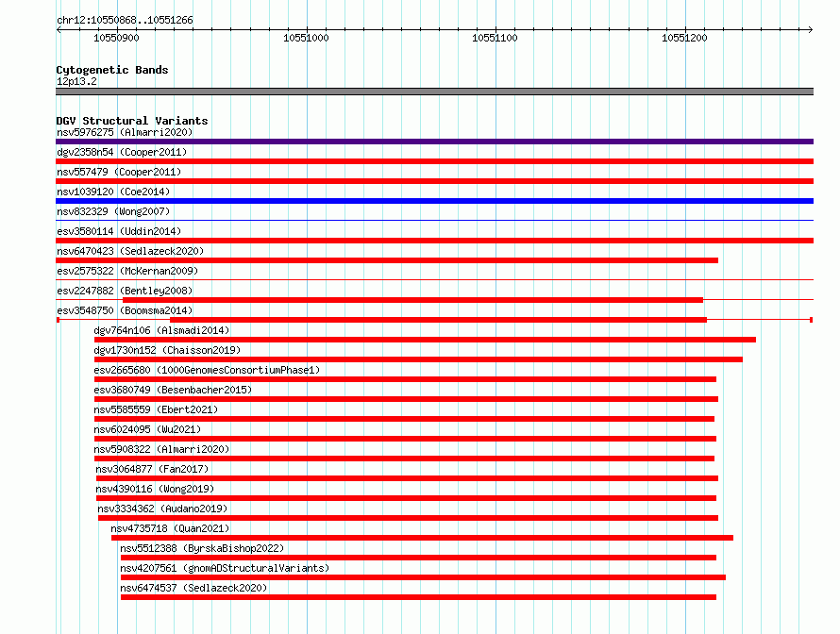Screen dimensions: 840x634
Task: Click the thick esv2247882 variant bar
Action: pyautogui.click(x=412, y=300)
